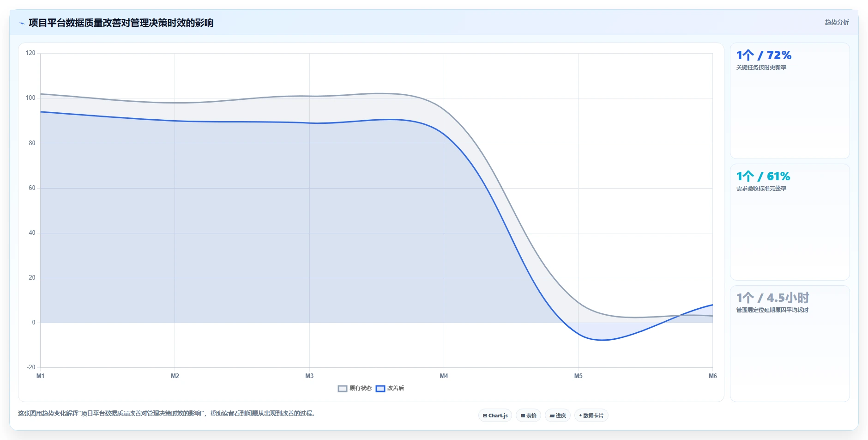Click the 表格 tag

click(528, 416)
